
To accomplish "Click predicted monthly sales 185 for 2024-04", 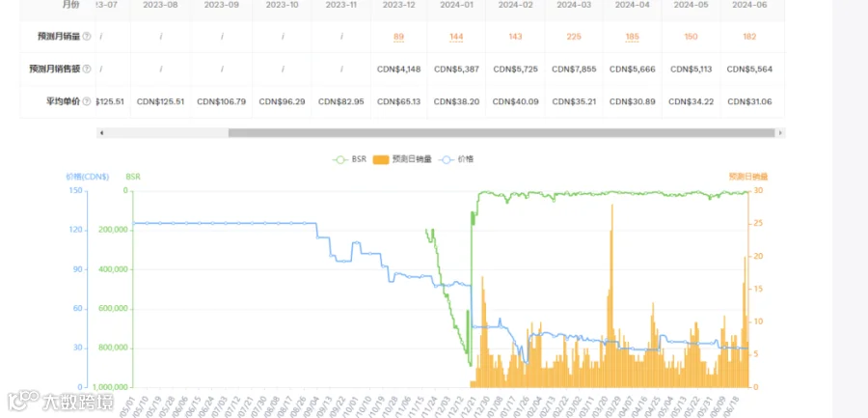I will (632, 37).
